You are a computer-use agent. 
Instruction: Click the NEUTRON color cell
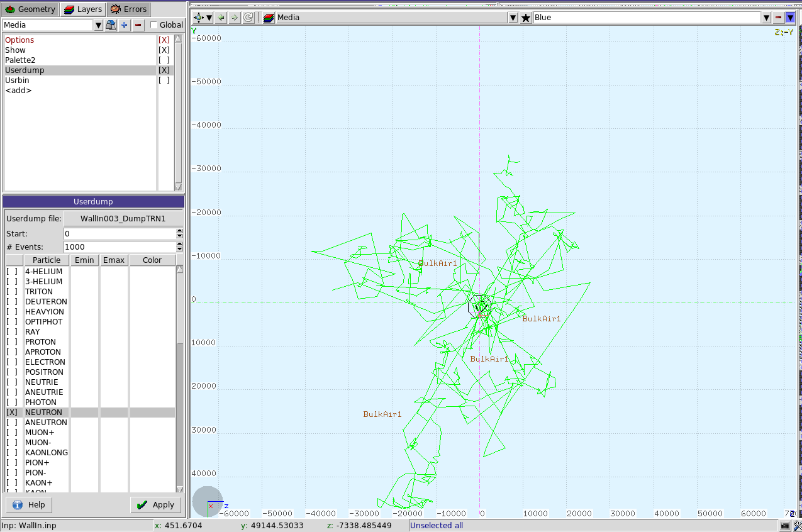click(x=152, y=413)
